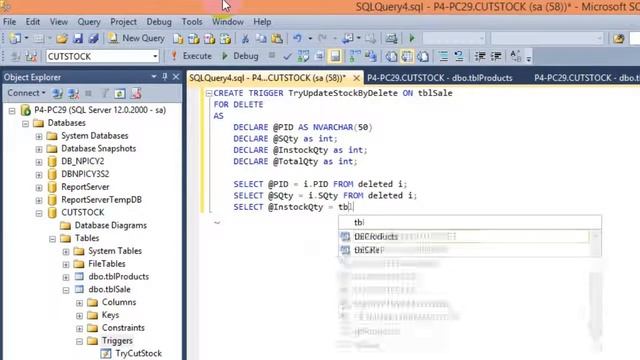
Task: Open the Connect dropdown in Object Explorer
Action: (x=27, y=93)
